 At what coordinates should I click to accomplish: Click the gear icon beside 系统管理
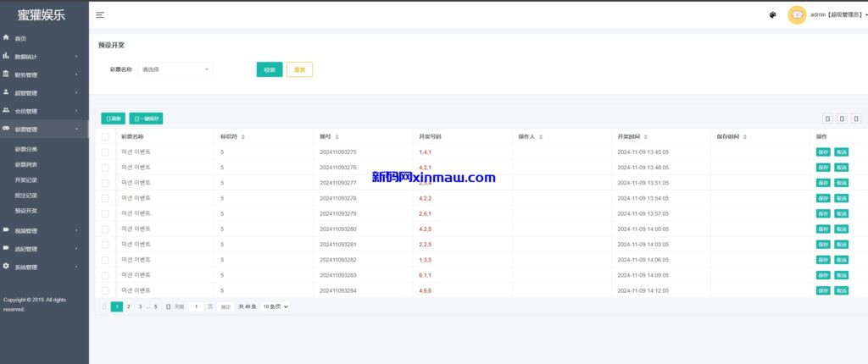6,267
